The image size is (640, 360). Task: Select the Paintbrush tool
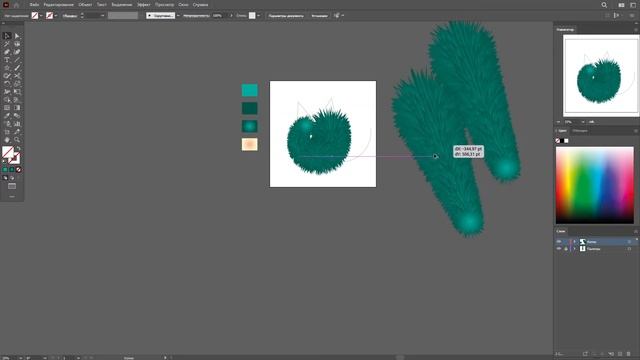click(17, 68)
